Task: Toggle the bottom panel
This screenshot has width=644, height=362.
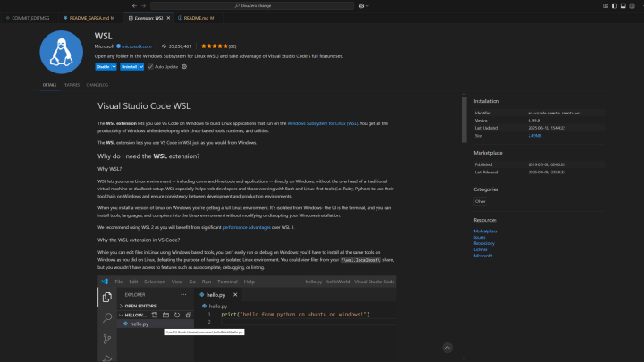Action: (623, 5)
